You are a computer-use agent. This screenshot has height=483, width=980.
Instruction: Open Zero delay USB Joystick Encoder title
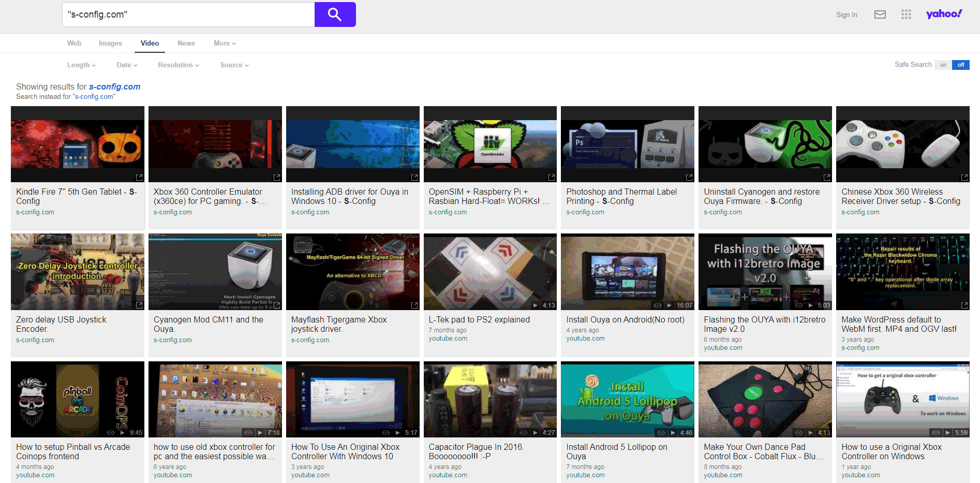pos(61,324)
